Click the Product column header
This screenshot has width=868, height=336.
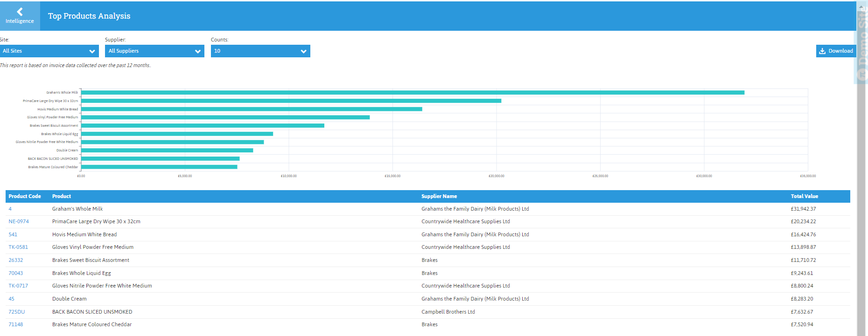point(62,196)
